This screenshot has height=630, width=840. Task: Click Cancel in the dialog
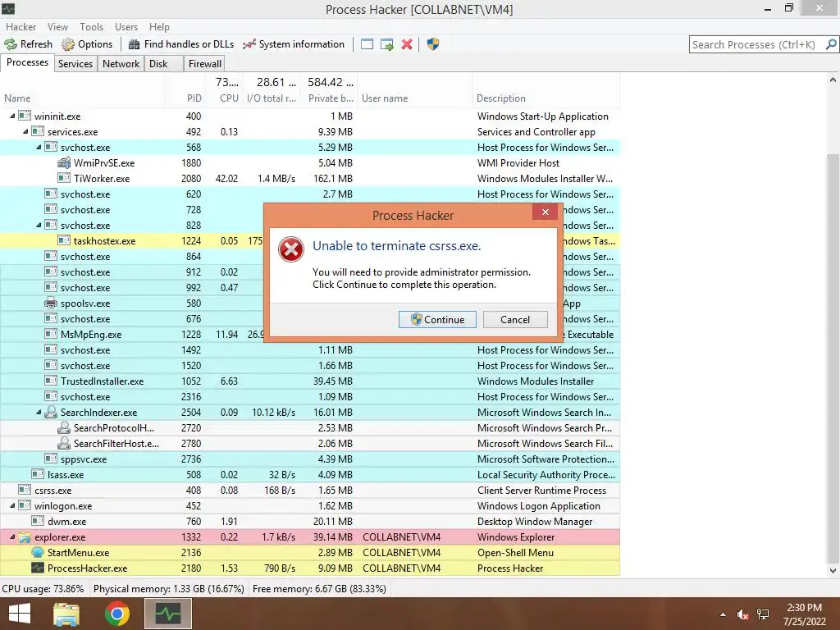pyautogui.click(x=515, y=320)
